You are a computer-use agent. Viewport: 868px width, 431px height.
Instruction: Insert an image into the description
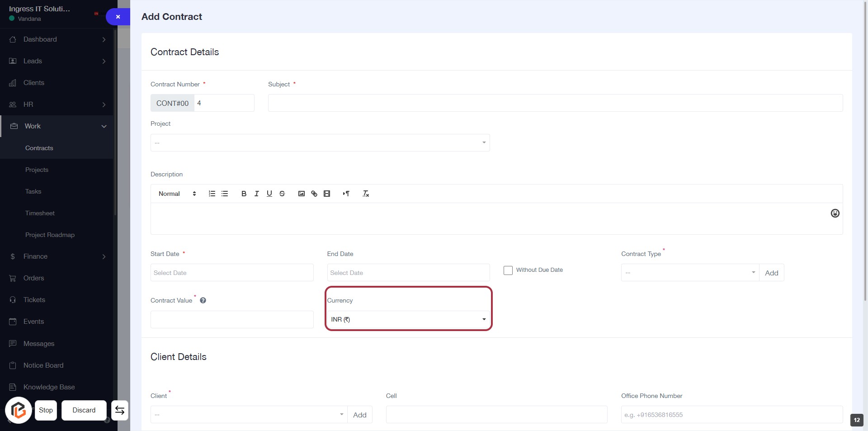301,194
